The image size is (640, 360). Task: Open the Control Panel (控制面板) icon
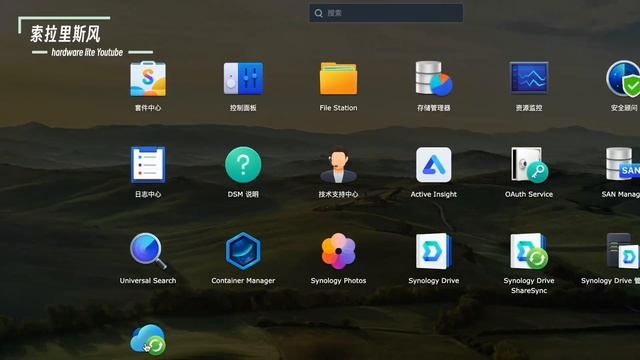coord(243,79)
